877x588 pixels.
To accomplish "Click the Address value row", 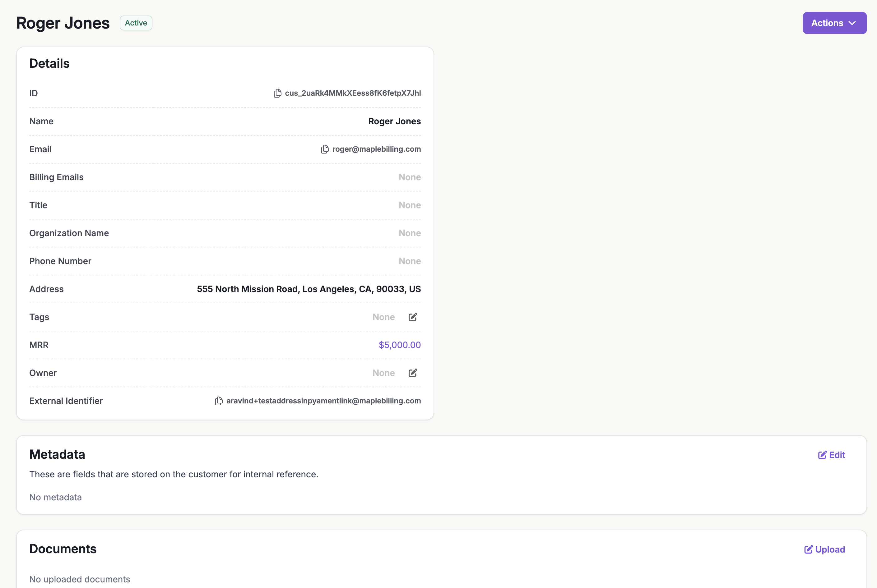I will (309, 289).
